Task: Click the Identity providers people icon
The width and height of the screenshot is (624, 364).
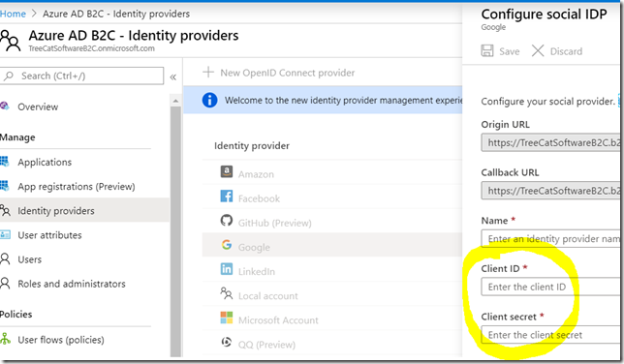Action: pos(5,210)
